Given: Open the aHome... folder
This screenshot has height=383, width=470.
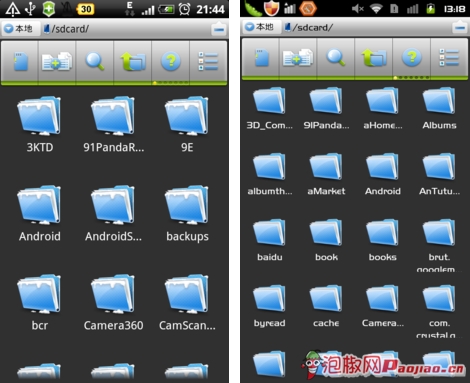Looking at the screenshot, I should click(x=383, y=108).
